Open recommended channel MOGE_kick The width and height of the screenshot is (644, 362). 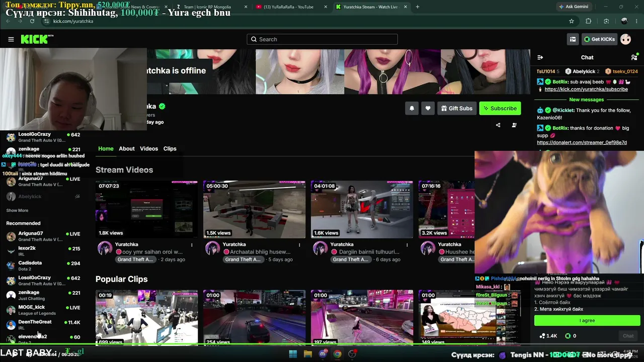pos(43,310)
